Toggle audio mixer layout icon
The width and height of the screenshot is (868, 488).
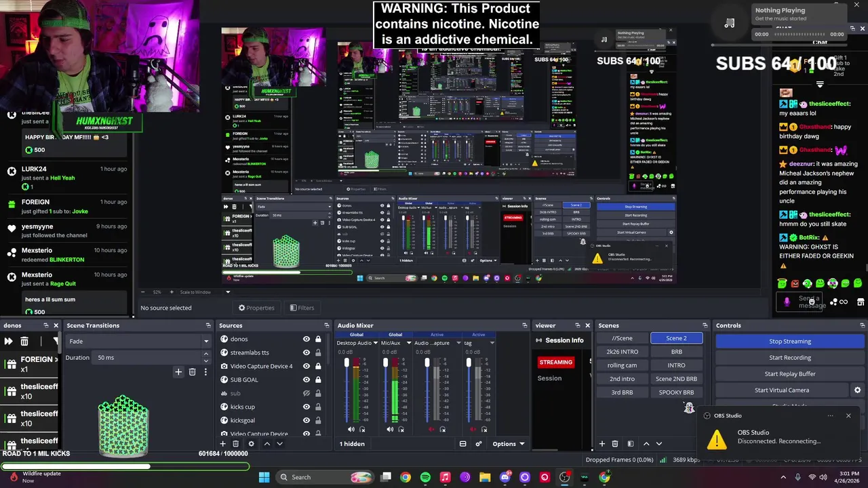click(462, 444)
